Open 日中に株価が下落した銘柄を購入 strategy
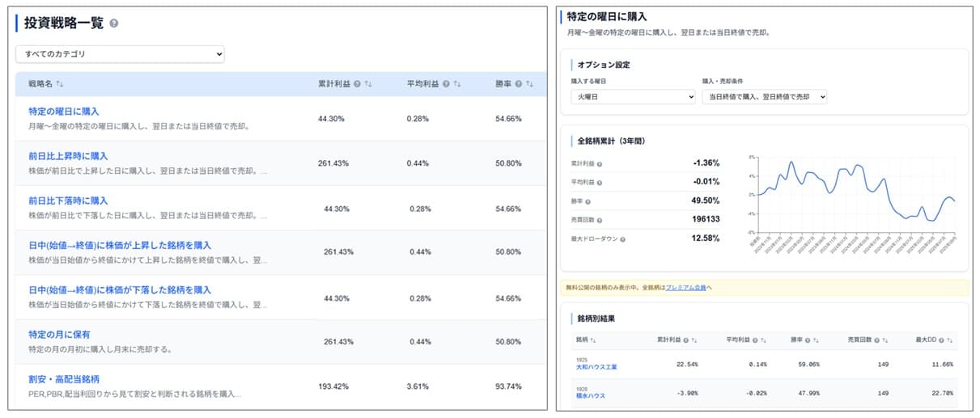980x418 pixels. click(120, 289)
